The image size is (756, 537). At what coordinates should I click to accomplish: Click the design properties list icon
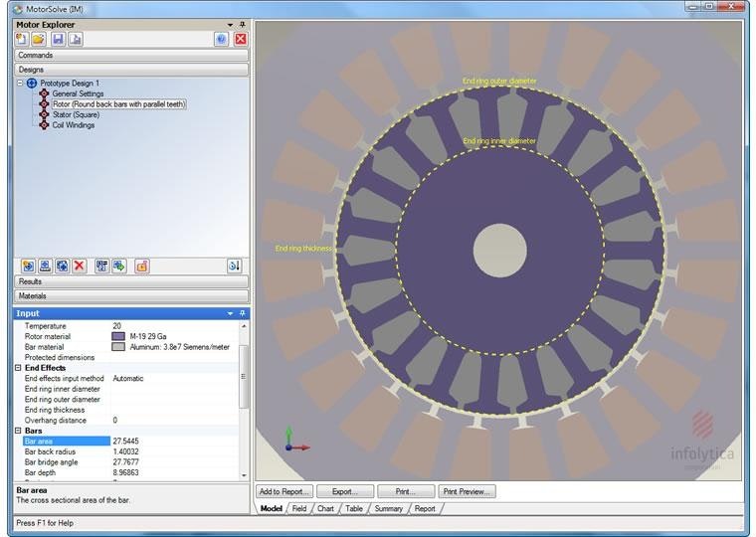click(101, 267)
